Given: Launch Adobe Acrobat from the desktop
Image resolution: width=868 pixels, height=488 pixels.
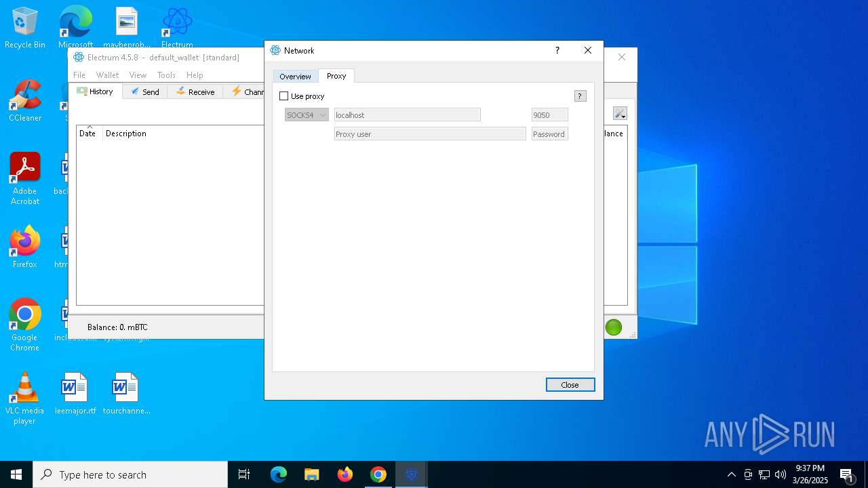Looking at the screenshot, I should [25, 179].
